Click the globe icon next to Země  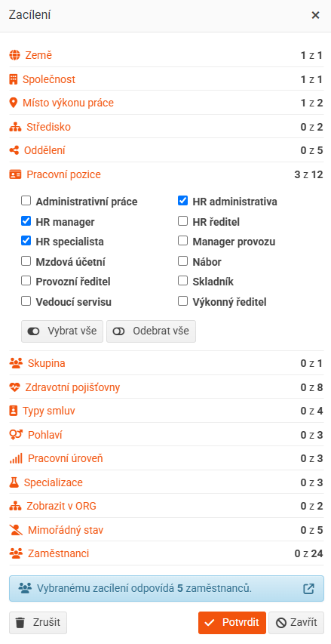click(15, 55)
